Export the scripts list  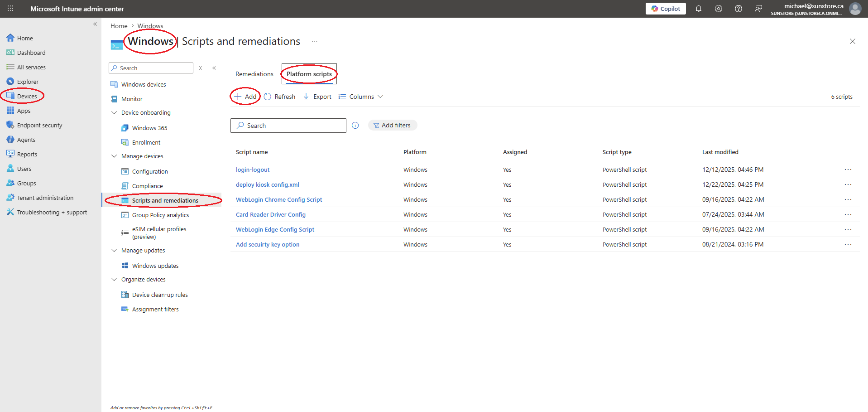(x=317, y=97)
